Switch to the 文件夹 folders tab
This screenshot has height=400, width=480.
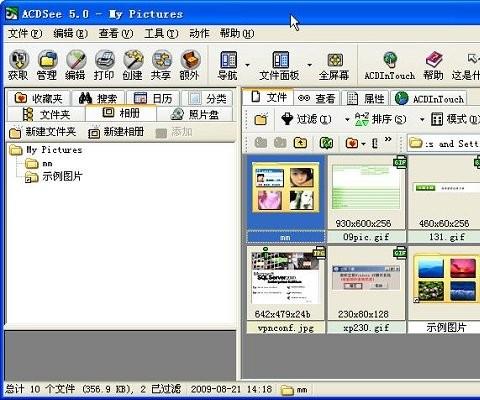[x=46, y=114]
